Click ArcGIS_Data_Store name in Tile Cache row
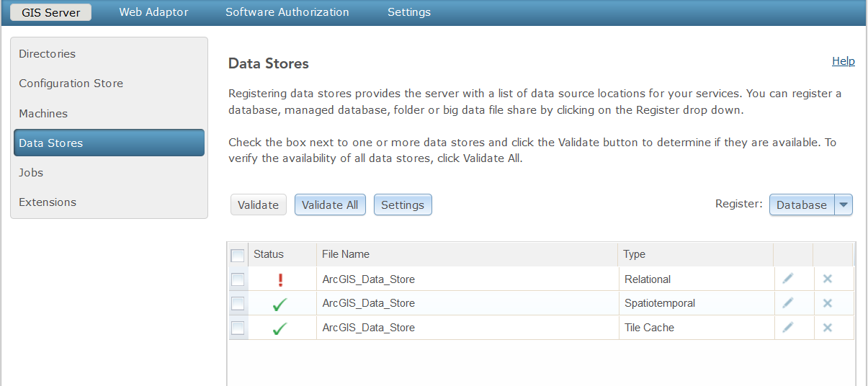Screen dimensions: 868x386 tap(369, 328)
